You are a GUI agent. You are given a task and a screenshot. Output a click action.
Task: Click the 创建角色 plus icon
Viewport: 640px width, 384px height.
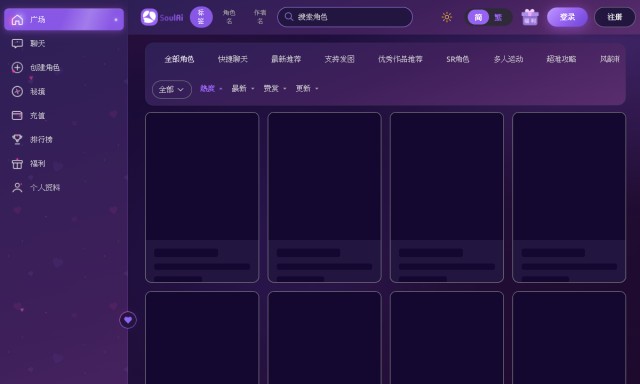pos(17,67)
